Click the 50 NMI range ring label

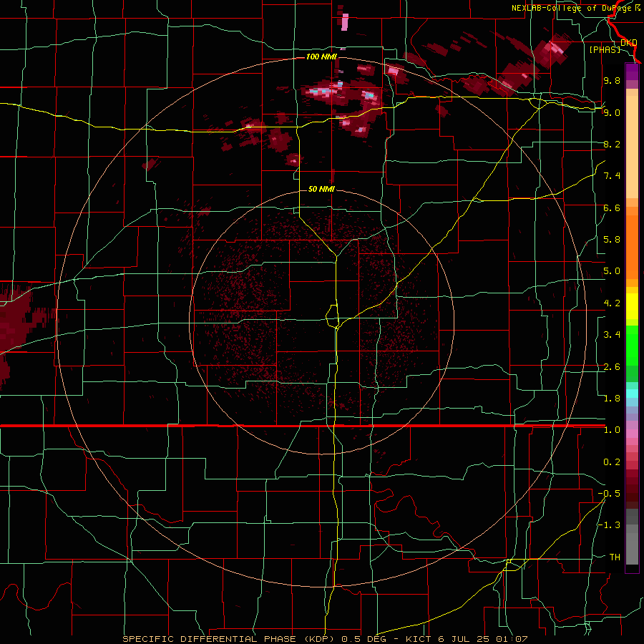pos(321,189)
